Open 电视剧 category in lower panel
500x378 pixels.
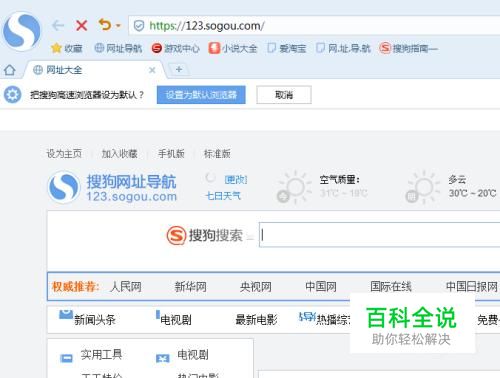pos(193,355)
